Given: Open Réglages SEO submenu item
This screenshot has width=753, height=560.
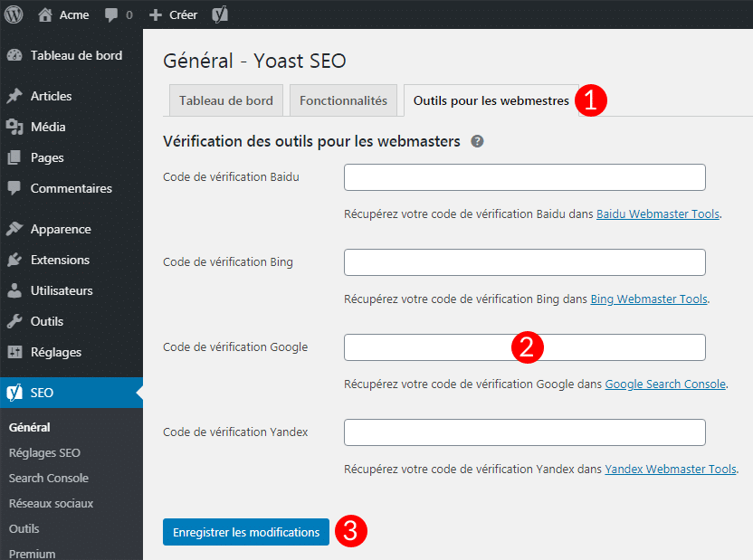Looking at the screenshot, I should pyautogui.click(x=44, y=452).
